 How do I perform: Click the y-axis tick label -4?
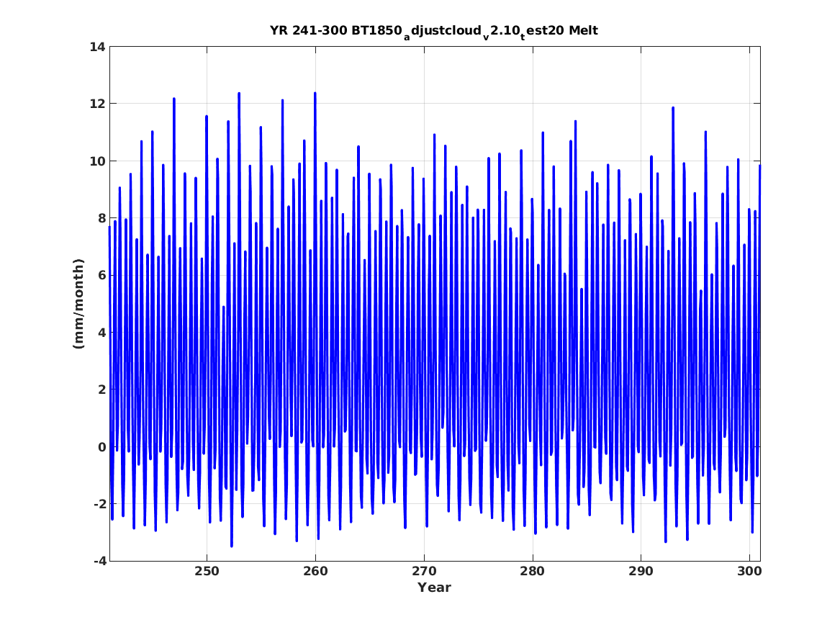(99, 561)
